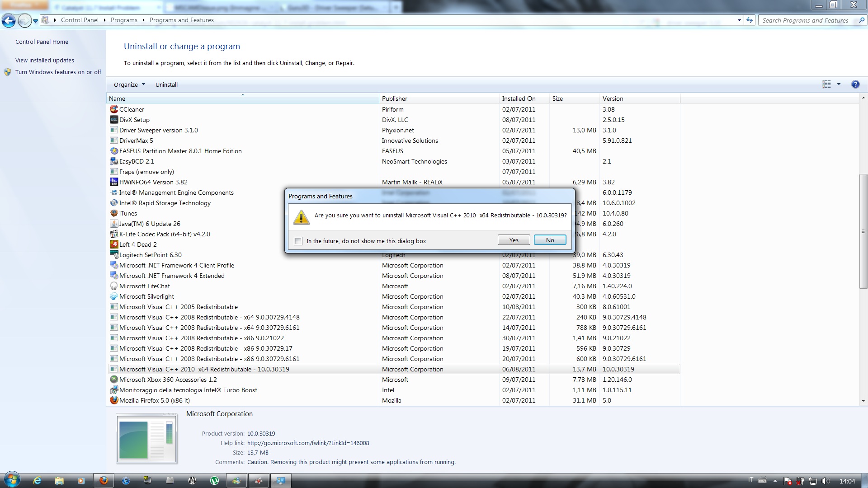Sort by Version column header

coord(640,99)
